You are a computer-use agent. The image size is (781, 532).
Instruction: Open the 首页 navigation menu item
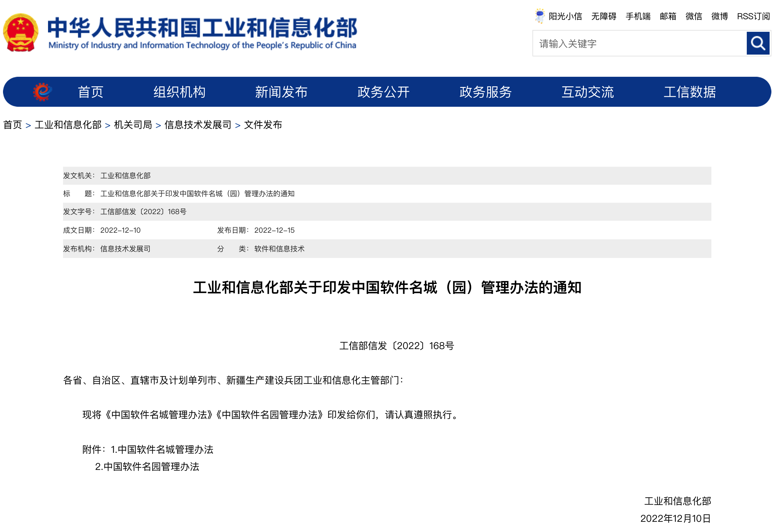click(90, 92)
